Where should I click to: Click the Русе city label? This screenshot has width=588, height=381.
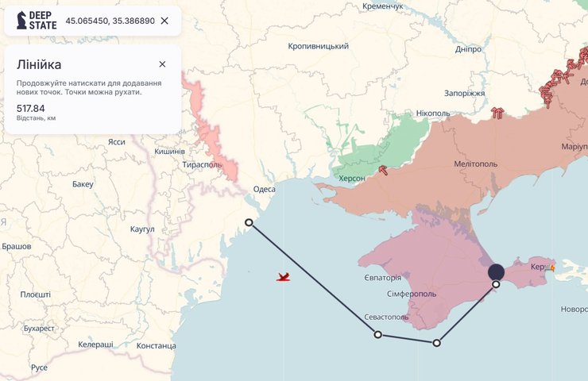pos(39,368)
